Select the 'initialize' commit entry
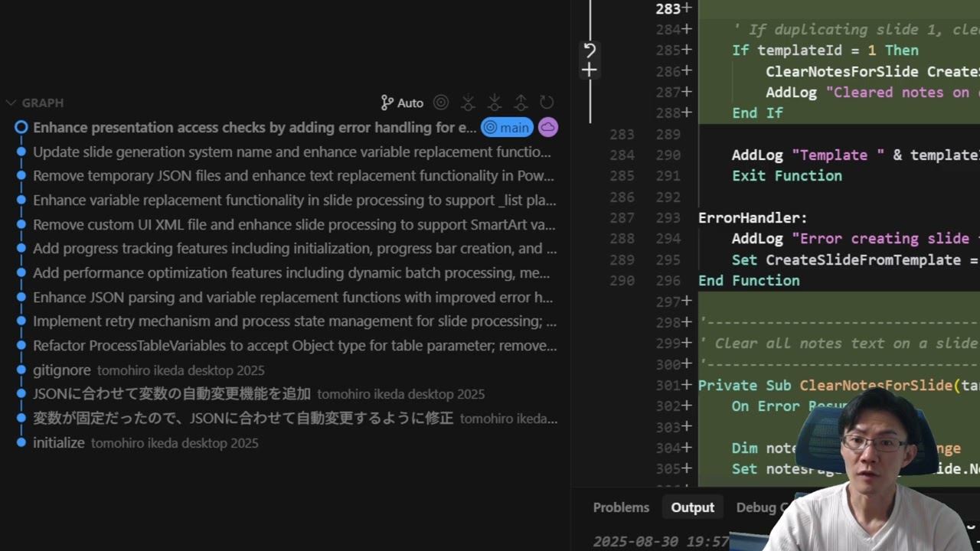Viewport: 980px width, 551px height. pyautogui.click(x=59, y=443)
